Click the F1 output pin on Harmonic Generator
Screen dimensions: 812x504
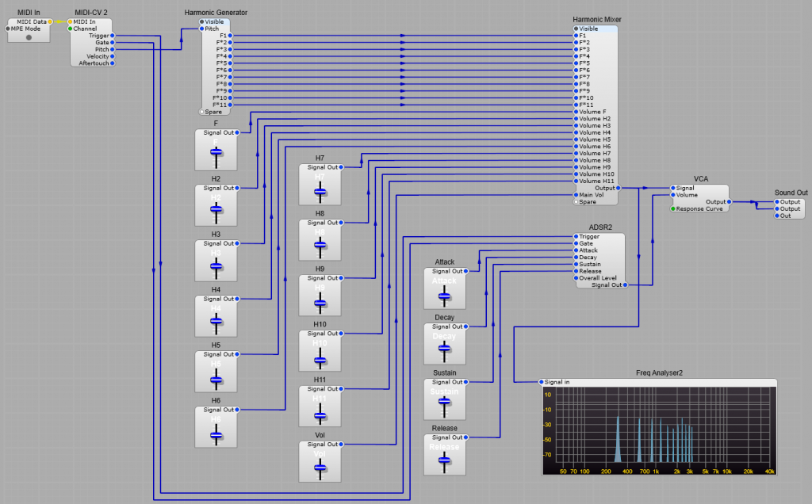[x=228, y=35]
